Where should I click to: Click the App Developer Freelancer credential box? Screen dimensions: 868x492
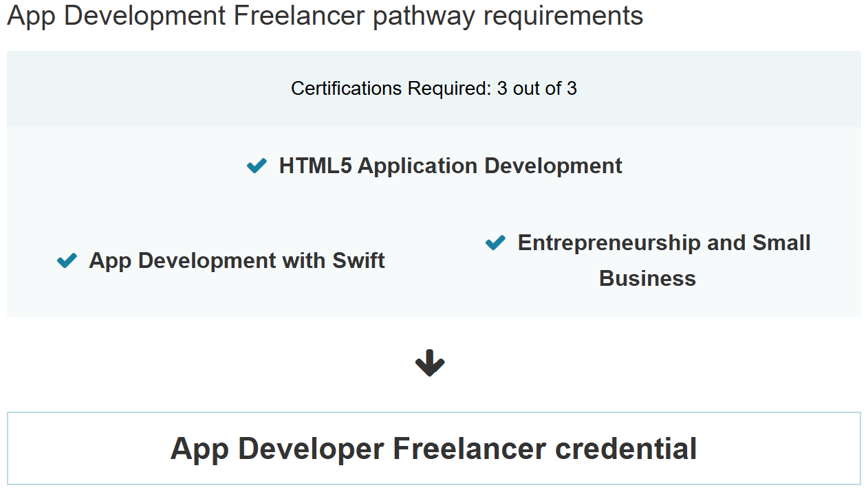433,448
